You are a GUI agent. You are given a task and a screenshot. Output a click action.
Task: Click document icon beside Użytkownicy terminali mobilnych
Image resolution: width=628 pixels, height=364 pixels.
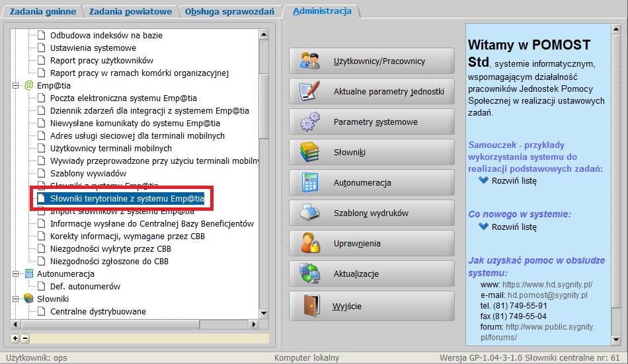pyautogui.click(x=41, y=148)
